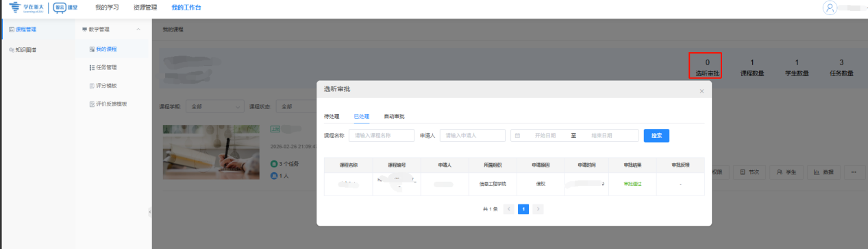The width and height of the screenshot is (868, 249).
Task: Click the 信息工程学院 cell in the table
Action: coord(492,184)
